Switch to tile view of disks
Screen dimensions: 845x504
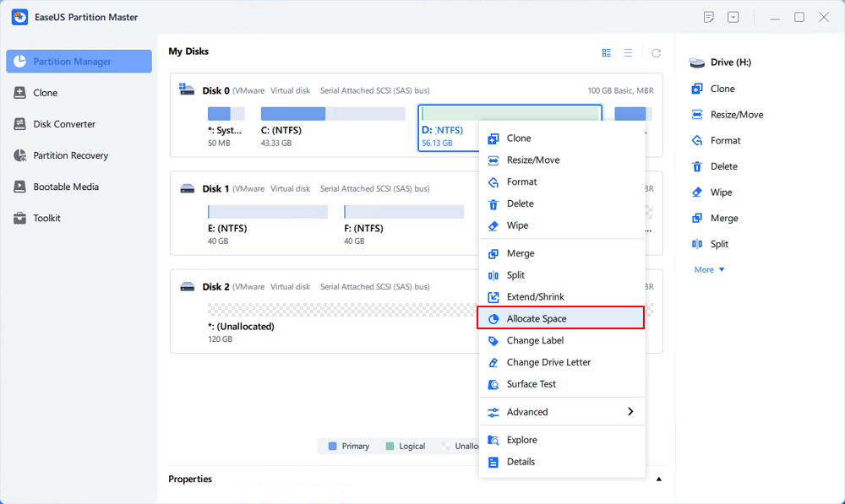pyautogui.click(x=607, y=52)
